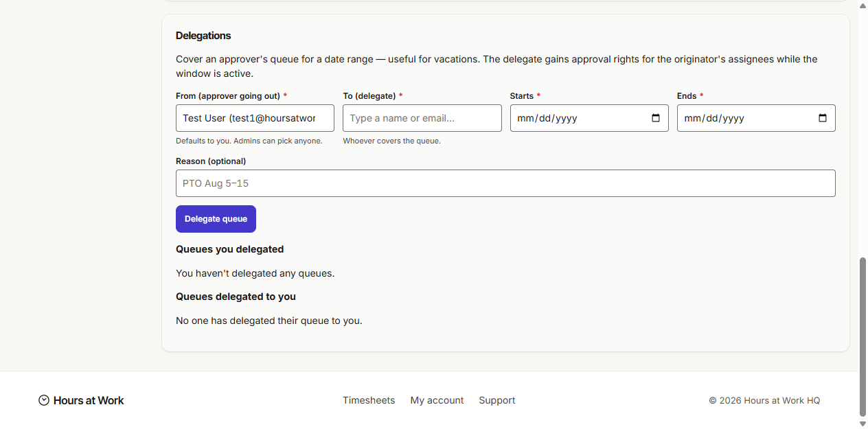
Task: Click the vertical scrollbar thumb
Action: [x=863, y=337]
